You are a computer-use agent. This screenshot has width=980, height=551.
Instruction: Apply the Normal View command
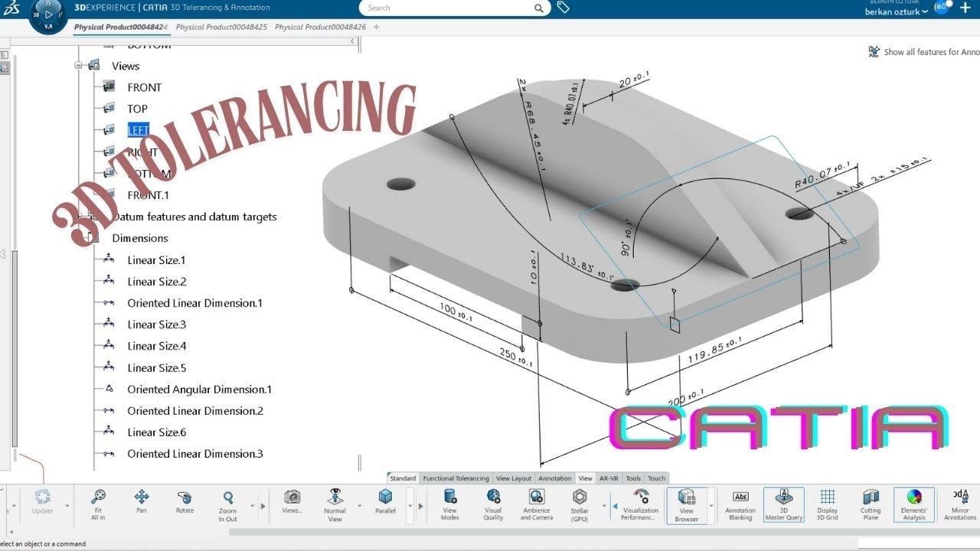point(335,505)
